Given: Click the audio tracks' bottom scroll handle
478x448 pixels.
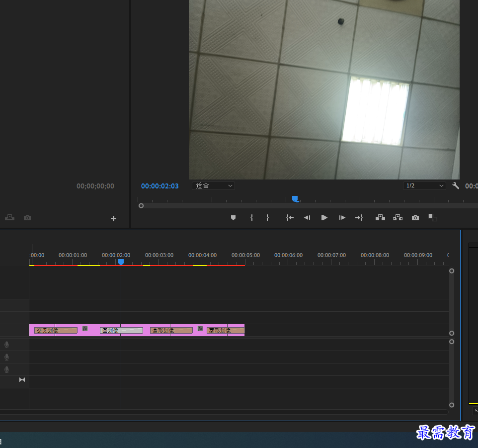Looking at the screenshot, I should (x=452, y=405).
